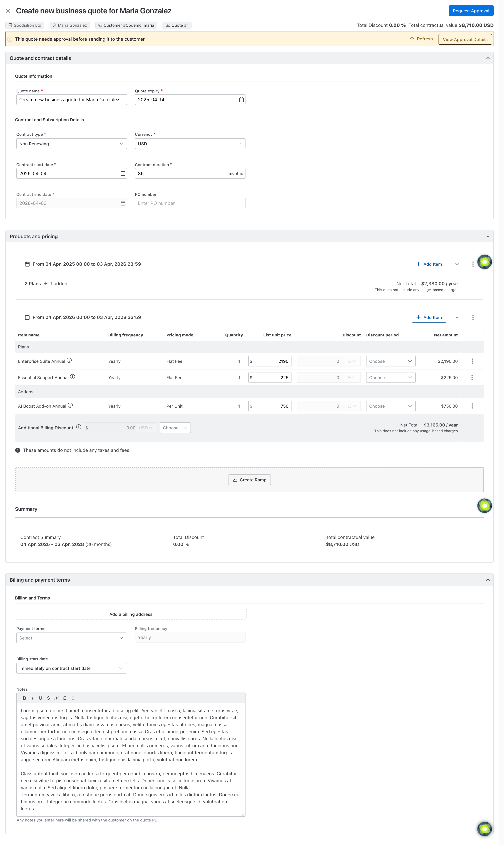Click info icon next to Enterprise Suite Annual

[69, 360]
